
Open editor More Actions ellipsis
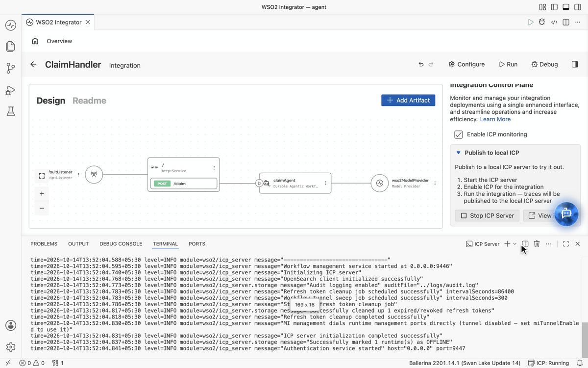(577, 22)
